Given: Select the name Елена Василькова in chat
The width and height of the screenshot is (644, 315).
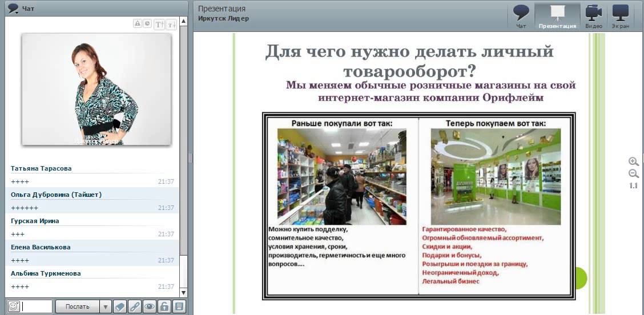Looking at the screenshot, I should (41, 247).
